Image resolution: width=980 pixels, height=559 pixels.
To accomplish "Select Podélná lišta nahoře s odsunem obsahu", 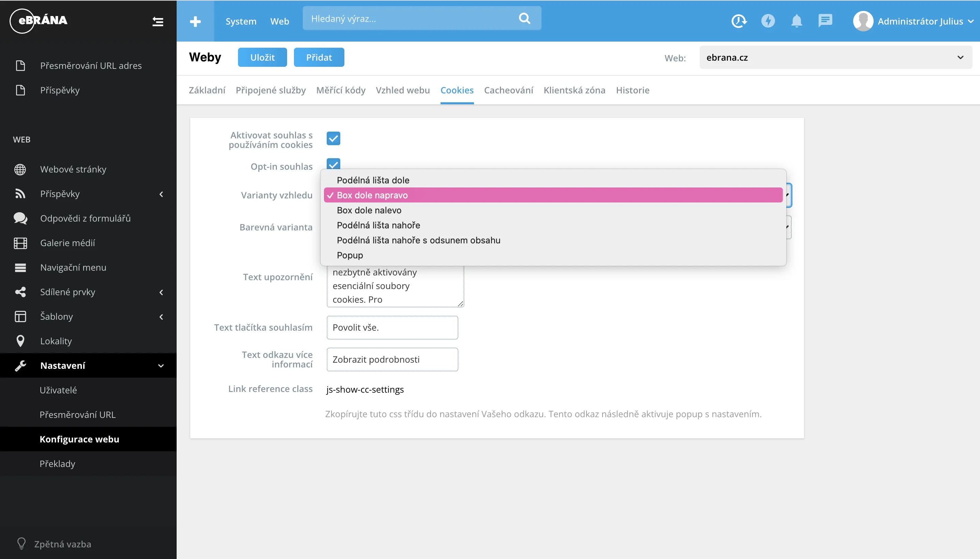I will coord(553,240).
